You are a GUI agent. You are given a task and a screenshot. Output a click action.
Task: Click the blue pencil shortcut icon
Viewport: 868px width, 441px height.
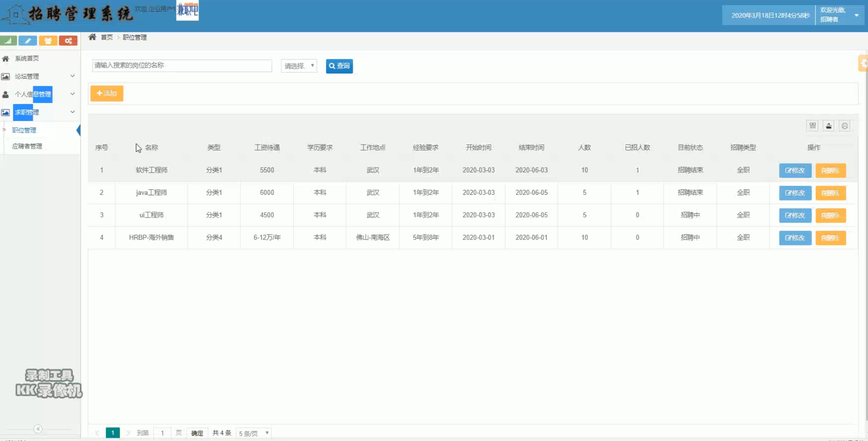(28, 41)
